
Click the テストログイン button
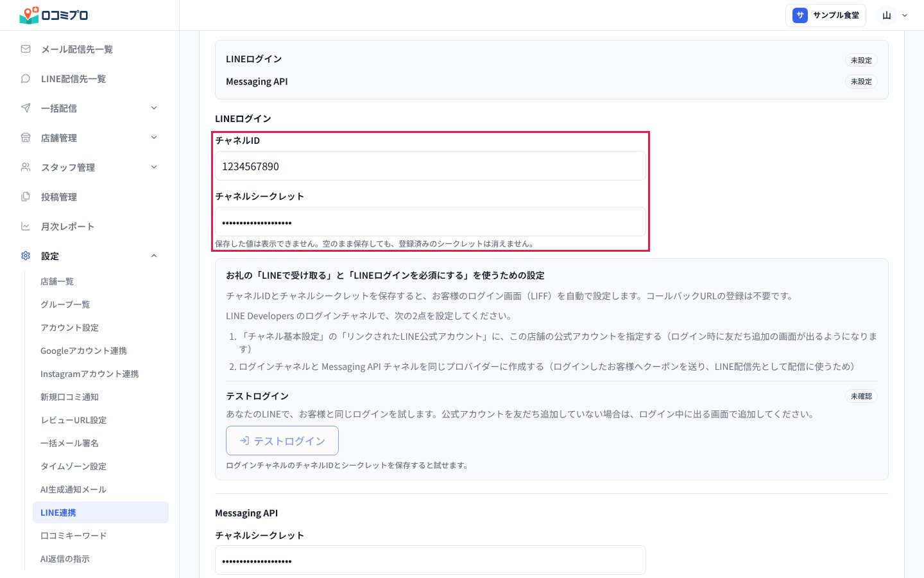(282, 441)
